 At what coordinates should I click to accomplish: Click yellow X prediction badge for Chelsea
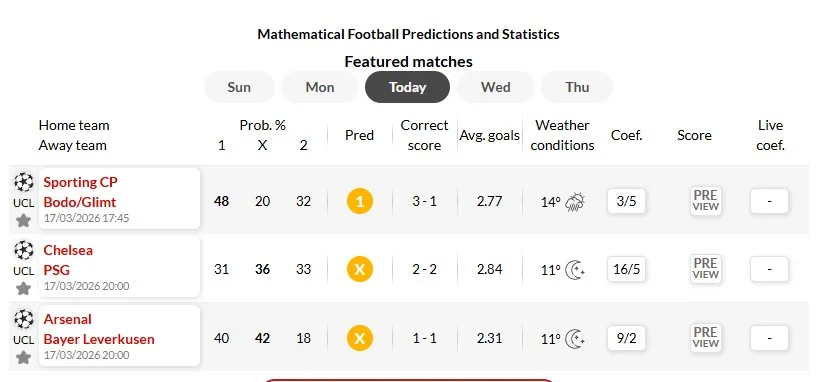[x=360, y=269]
